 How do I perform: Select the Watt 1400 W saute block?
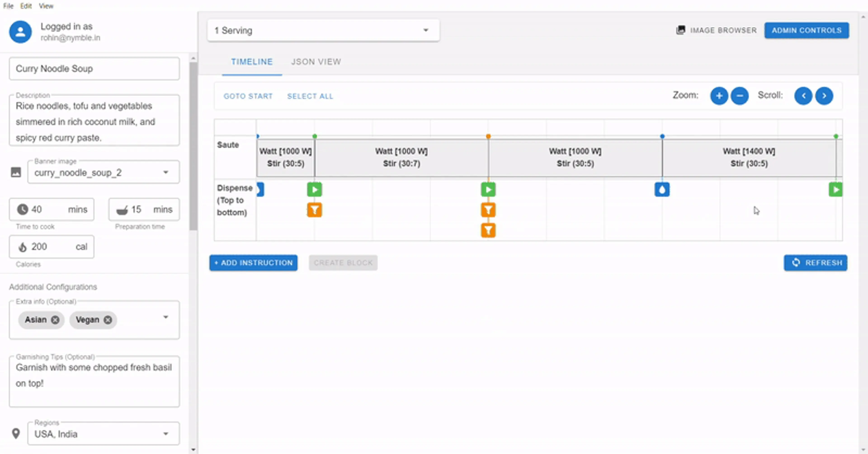pos(748,158)
